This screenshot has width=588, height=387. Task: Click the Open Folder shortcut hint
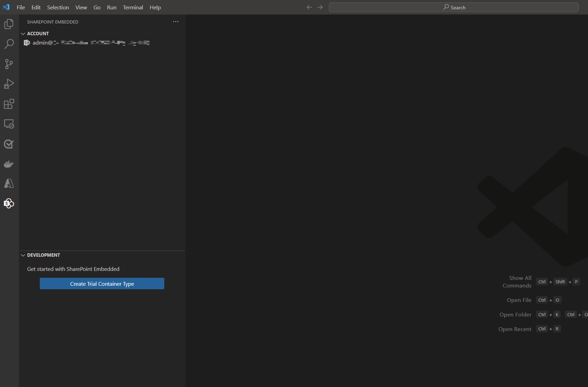(x=515, y=314)
